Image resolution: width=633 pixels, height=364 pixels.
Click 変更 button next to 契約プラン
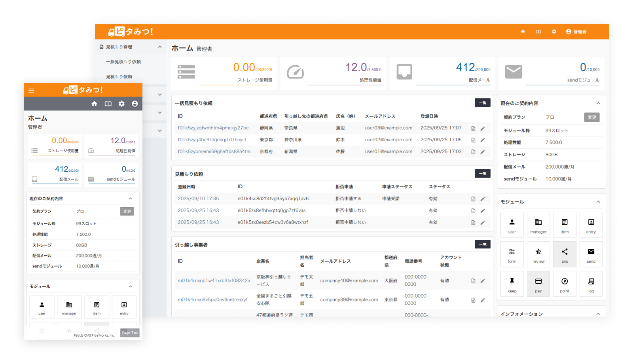(x=591, y=117)
